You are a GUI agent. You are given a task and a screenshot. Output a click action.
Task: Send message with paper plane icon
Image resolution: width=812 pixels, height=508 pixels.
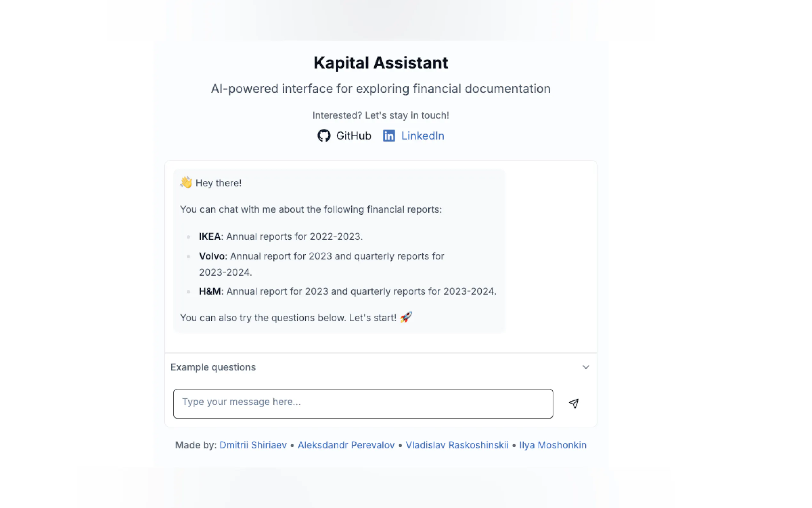click(x=574, y=403)
